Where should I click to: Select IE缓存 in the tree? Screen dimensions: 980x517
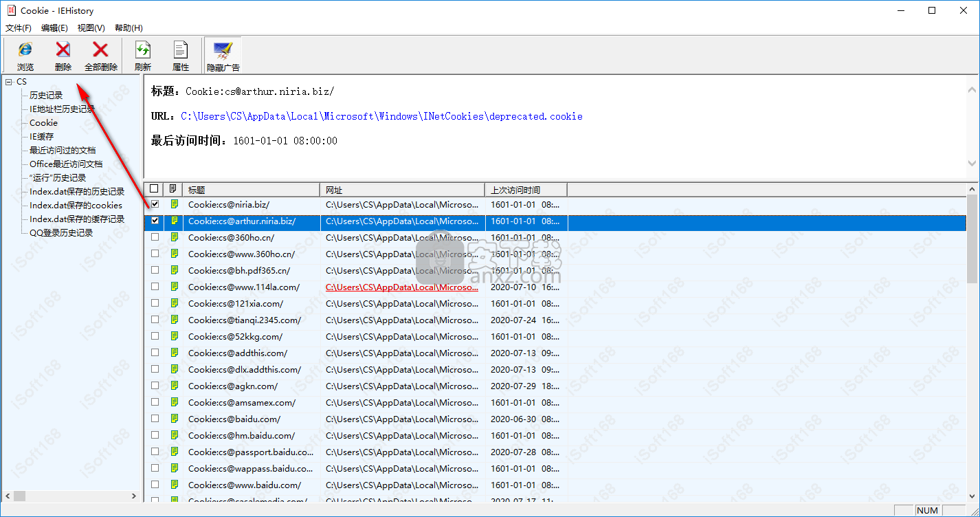tap(41, 136)
